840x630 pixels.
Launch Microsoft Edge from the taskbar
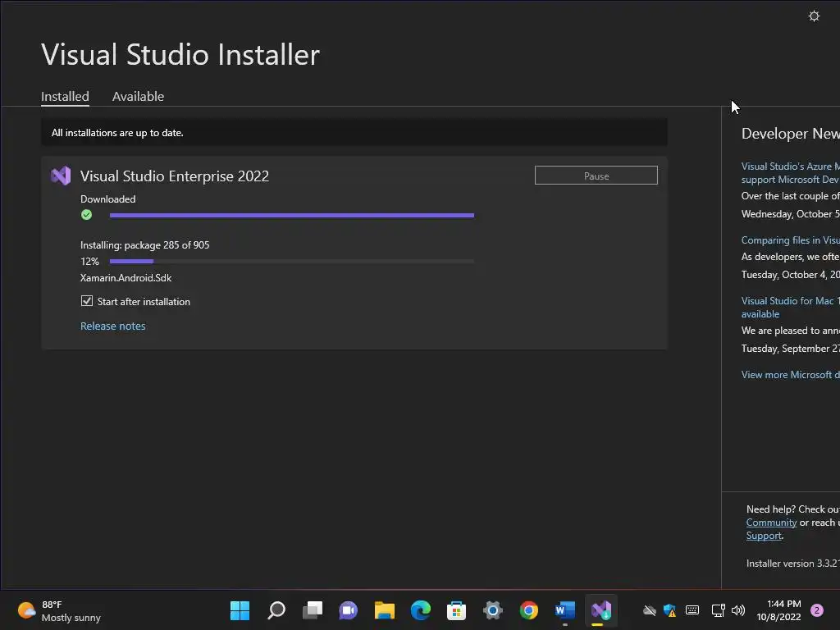[x=421, y=610]
